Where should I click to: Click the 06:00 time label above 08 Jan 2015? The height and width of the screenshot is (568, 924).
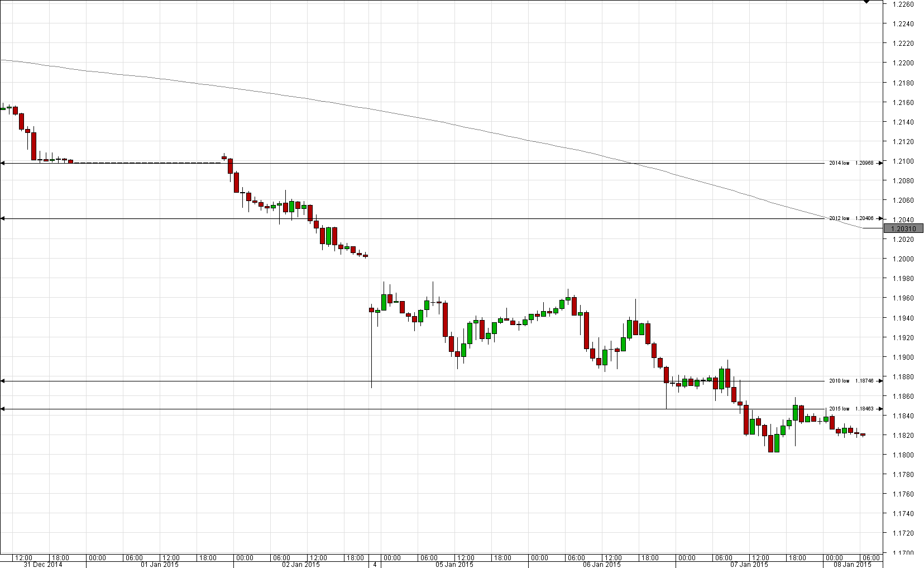coord(871,557)
